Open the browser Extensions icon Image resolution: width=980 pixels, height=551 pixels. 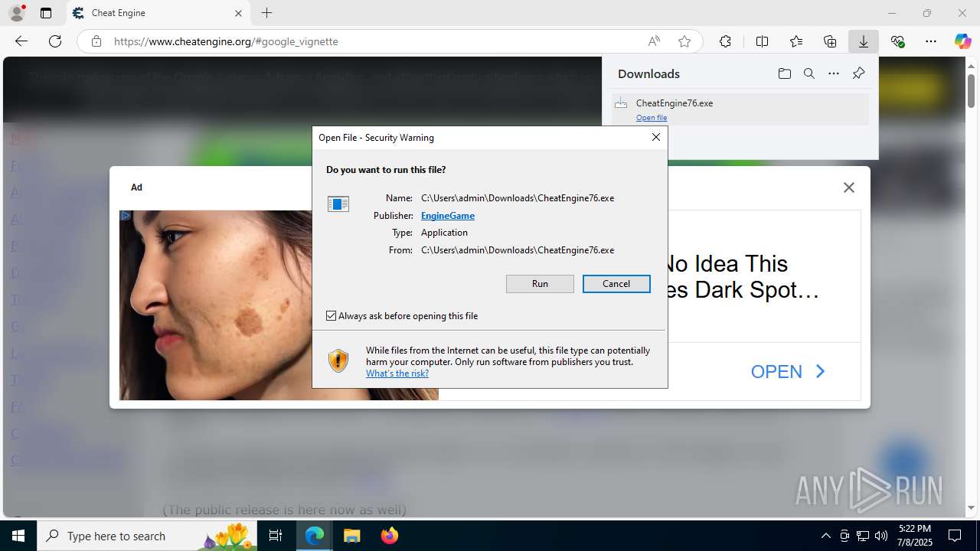725,41
